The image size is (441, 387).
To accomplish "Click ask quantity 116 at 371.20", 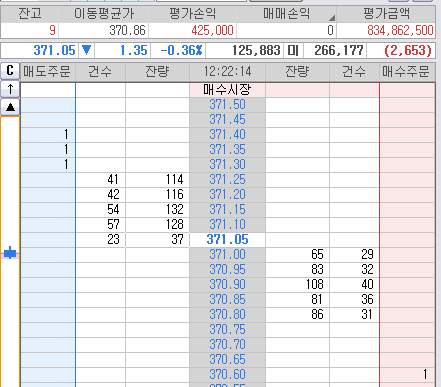I will 157,195.
